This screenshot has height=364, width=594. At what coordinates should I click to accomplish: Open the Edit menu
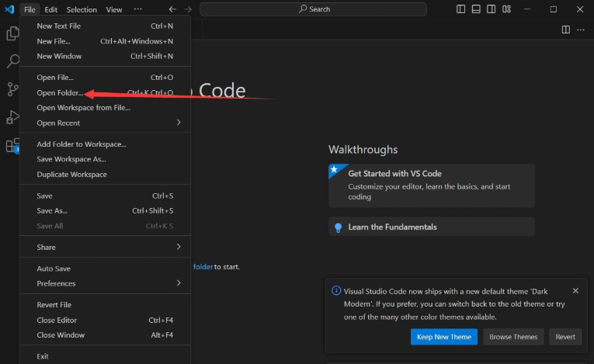50,9
